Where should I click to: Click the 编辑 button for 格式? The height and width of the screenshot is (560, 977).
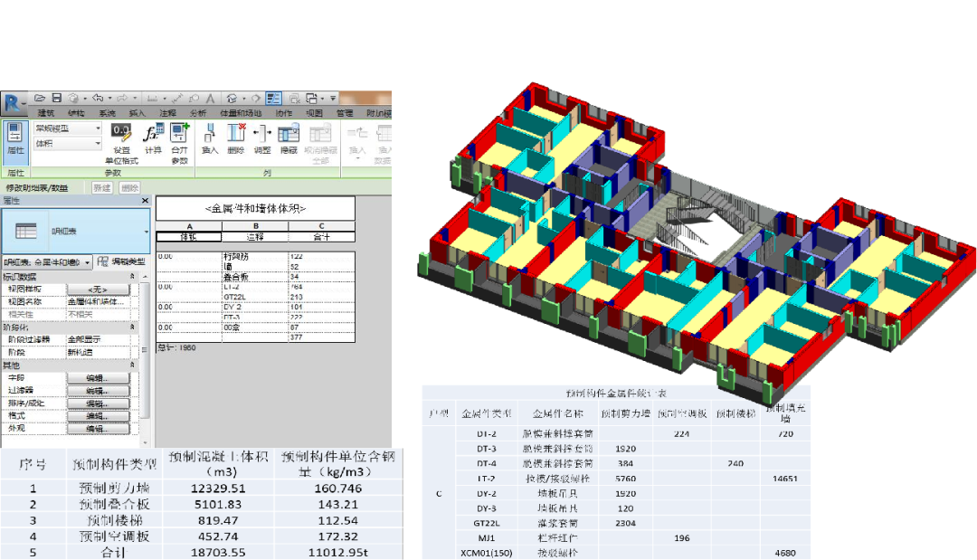(99, 416)
